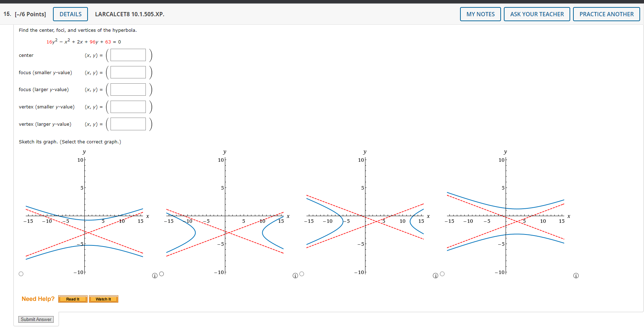This screenshot has height=327, width=644.
Task: Click the hyperbola equation text
Action: tap(84, 41)
